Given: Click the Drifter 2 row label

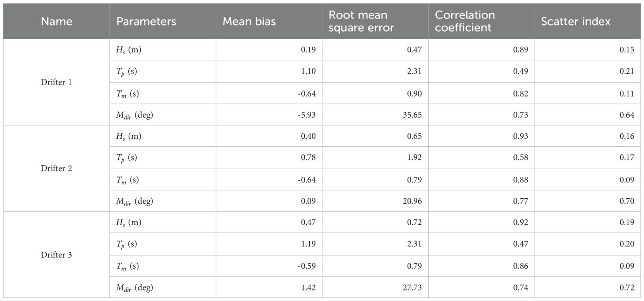Looking at the screenshot, I should [x=56, y=168].
